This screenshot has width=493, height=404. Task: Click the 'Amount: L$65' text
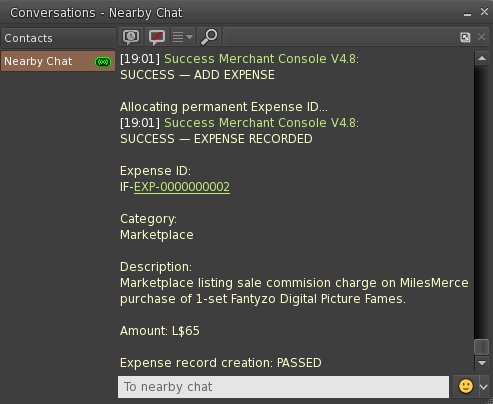click(x=160, y=331)
